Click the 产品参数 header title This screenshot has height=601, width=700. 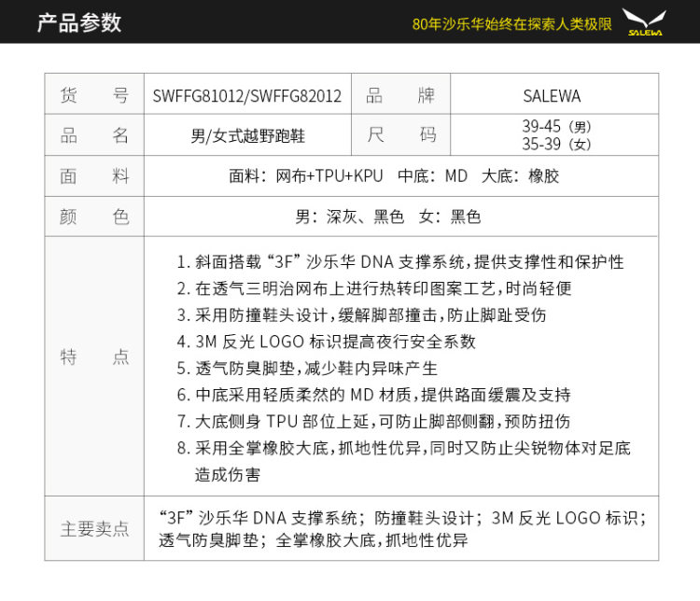(79, 22)
